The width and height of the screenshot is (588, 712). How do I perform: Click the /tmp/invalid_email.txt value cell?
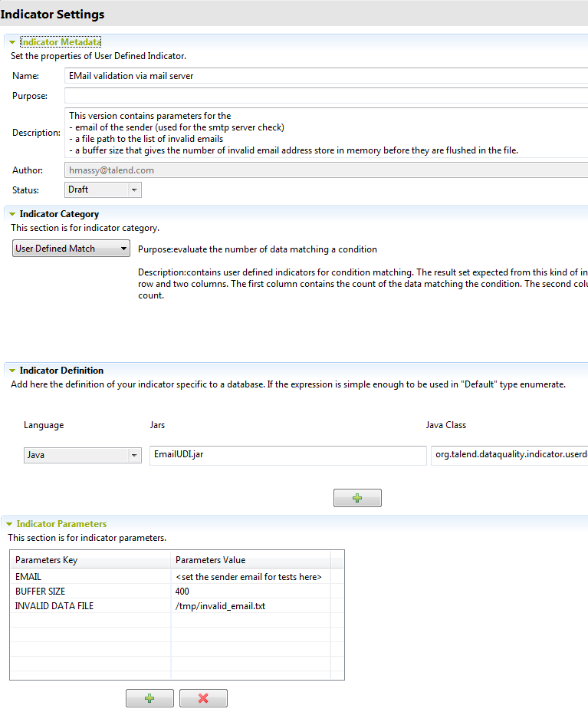click(251, 606)
